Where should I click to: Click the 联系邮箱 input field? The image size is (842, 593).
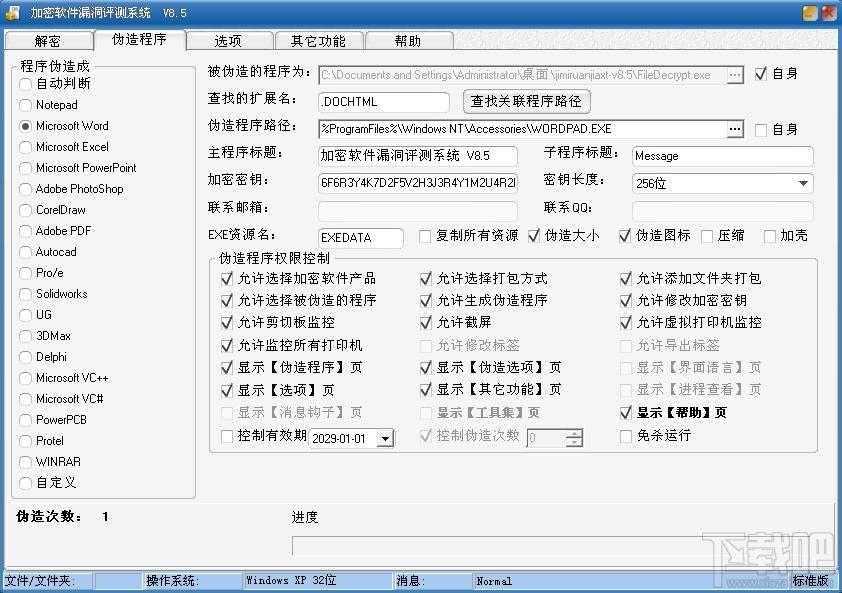(x=418, y=211)
